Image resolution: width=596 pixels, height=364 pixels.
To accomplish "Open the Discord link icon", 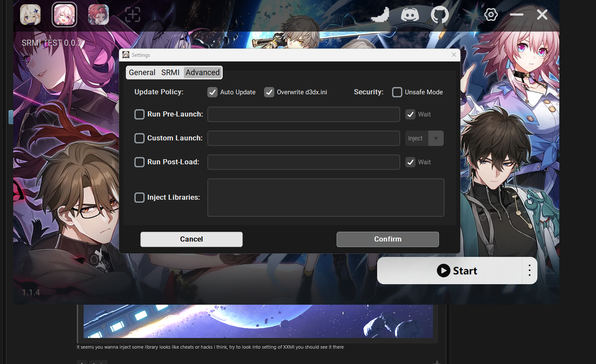I will pos(410,15).
